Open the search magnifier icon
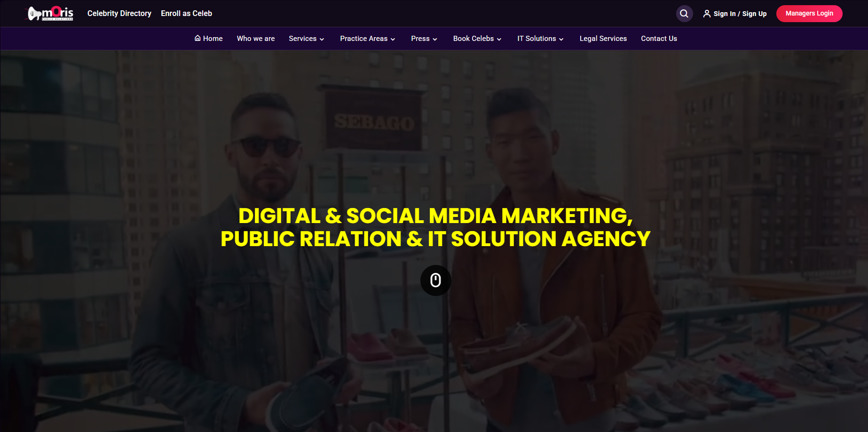This screenshot has width=868, height=432. (684, 14)
